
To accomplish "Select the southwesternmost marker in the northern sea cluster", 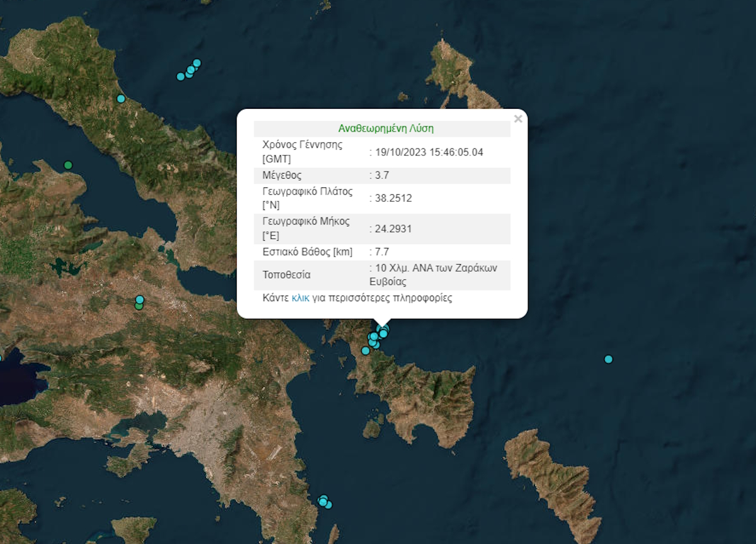I will pyautogui.click(x=181, y=77).
